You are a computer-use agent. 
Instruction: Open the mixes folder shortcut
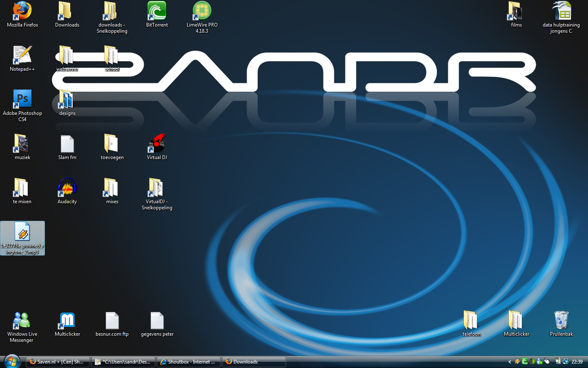click(112, 191)
